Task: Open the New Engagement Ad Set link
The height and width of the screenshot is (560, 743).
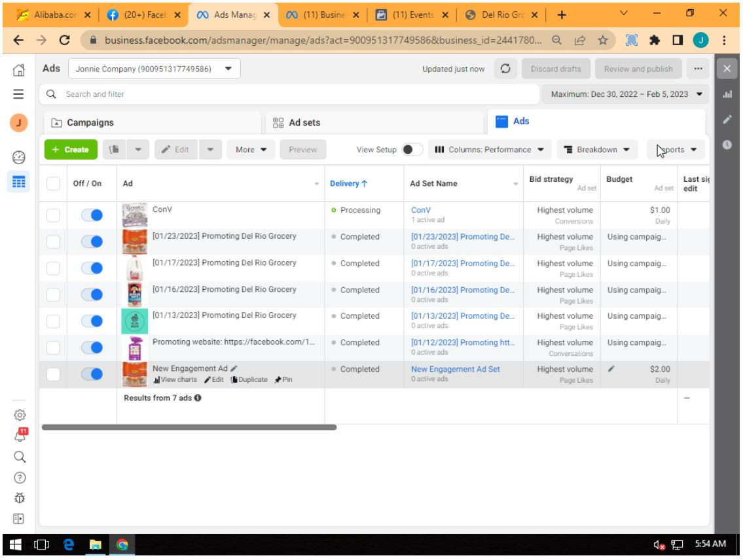Action: click(x=456, y=369)
